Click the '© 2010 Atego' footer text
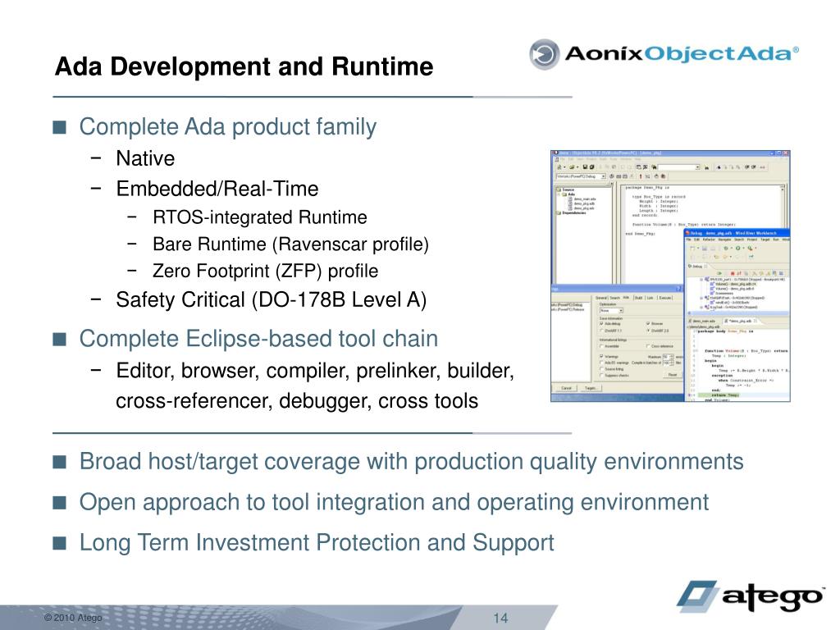This screenshot has height=630, width=840. 73,618
